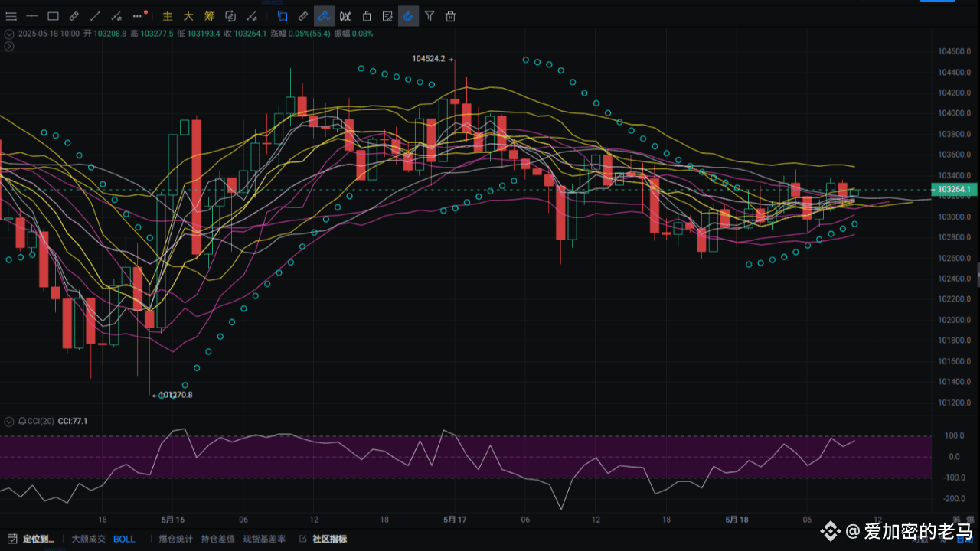The image size is (980, 551).
Task: Toggle the 大 large order display
Action: coord(188,15)
